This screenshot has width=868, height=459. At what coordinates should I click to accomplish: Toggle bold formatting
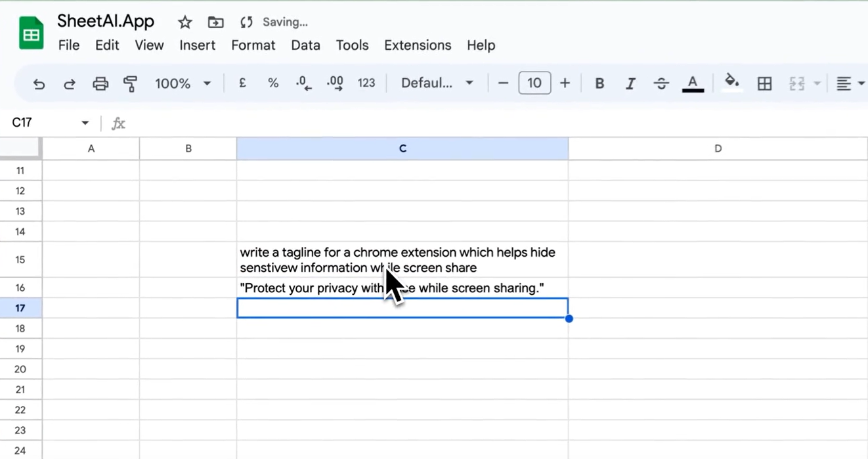(599, 83)
